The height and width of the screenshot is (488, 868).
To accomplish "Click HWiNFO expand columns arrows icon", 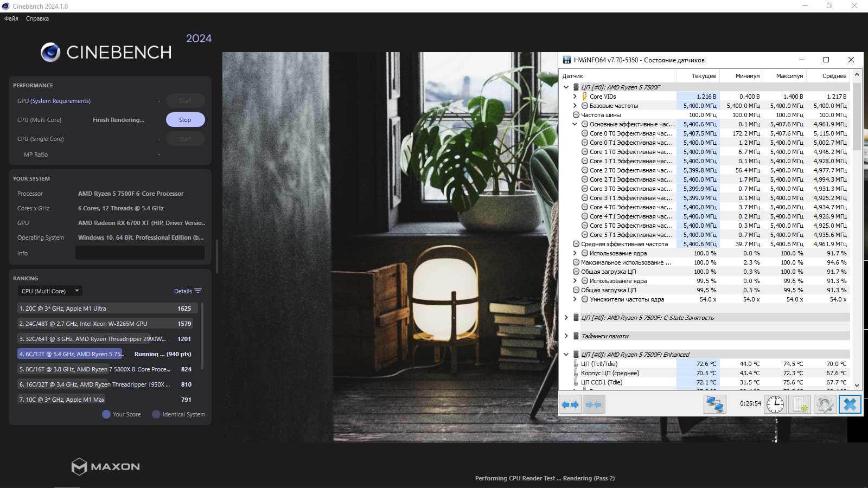I will (570, 404).
